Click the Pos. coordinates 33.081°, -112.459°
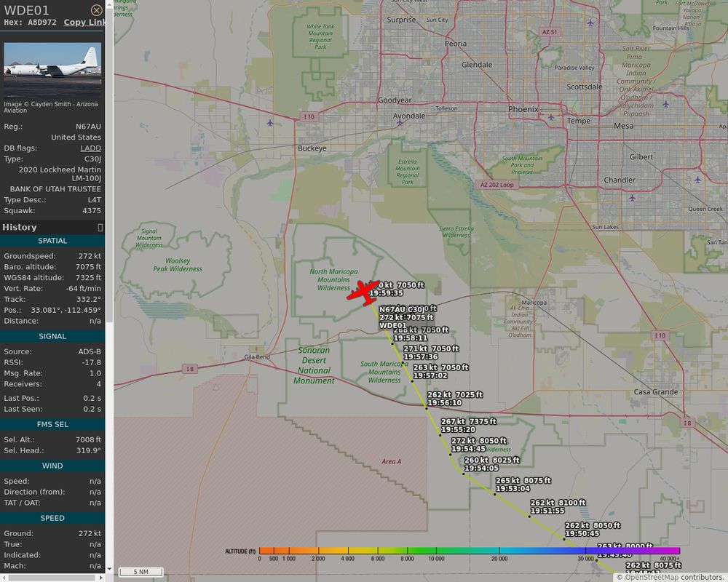The height and width of the screenshot is (582, 728). pyautogui.click(x=66, y=310)
